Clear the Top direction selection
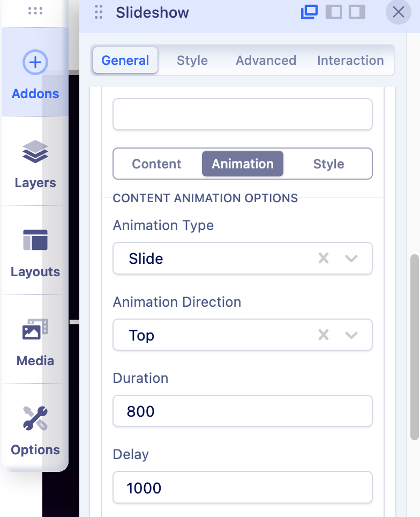 pos(324,335)
